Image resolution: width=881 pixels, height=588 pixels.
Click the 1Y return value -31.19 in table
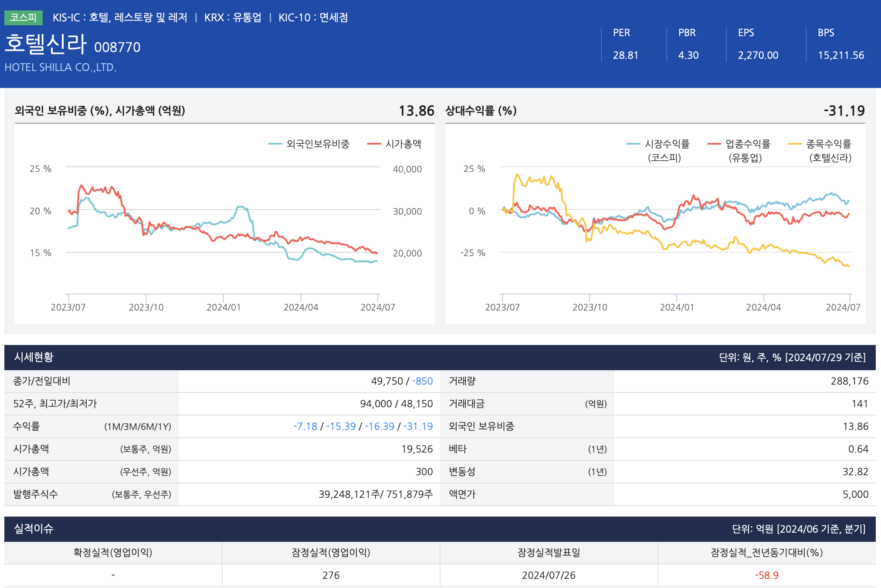point(418,426)
